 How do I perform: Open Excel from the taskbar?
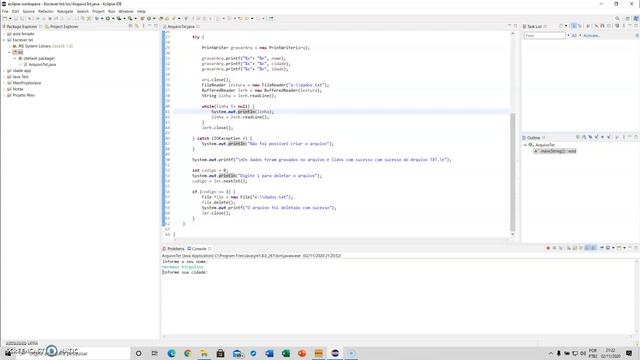(286, 353)
